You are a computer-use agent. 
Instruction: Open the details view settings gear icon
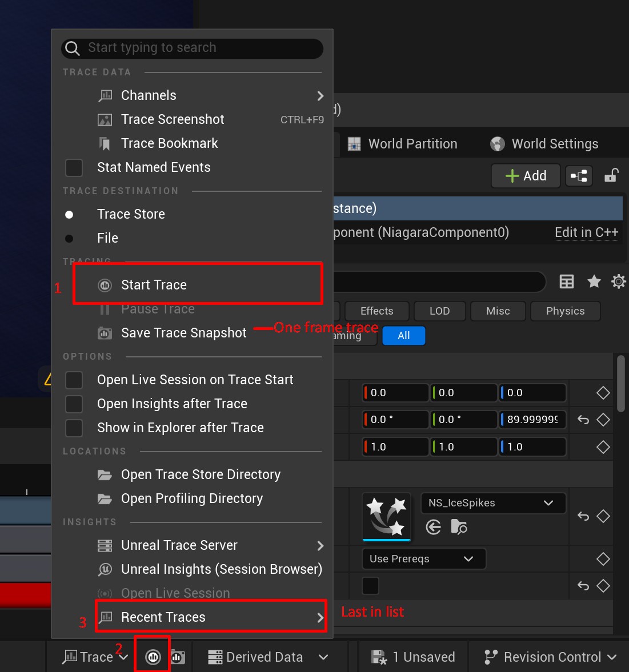pos(619,281)
